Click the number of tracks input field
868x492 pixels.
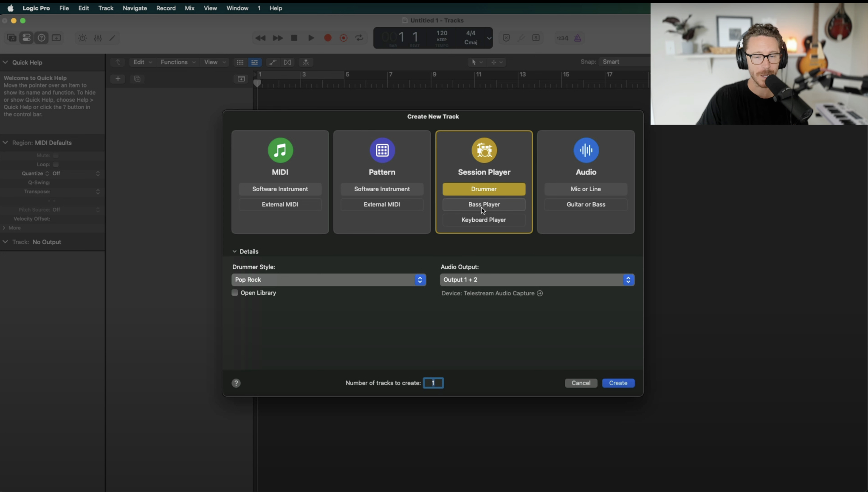pyautogui.click(x=433, y=383)
